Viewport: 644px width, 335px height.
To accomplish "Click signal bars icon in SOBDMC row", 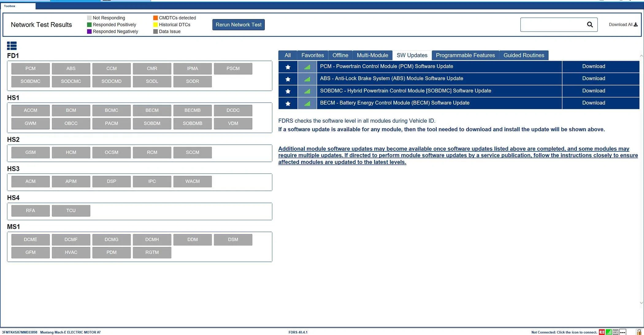I will click(x=307, y=91).
